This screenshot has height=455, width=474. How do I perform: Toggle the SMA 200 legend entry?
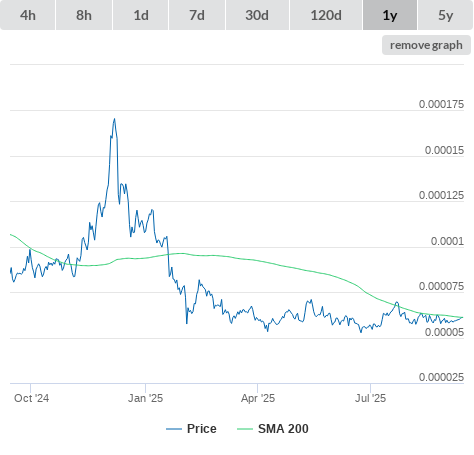tap(283, 429)
